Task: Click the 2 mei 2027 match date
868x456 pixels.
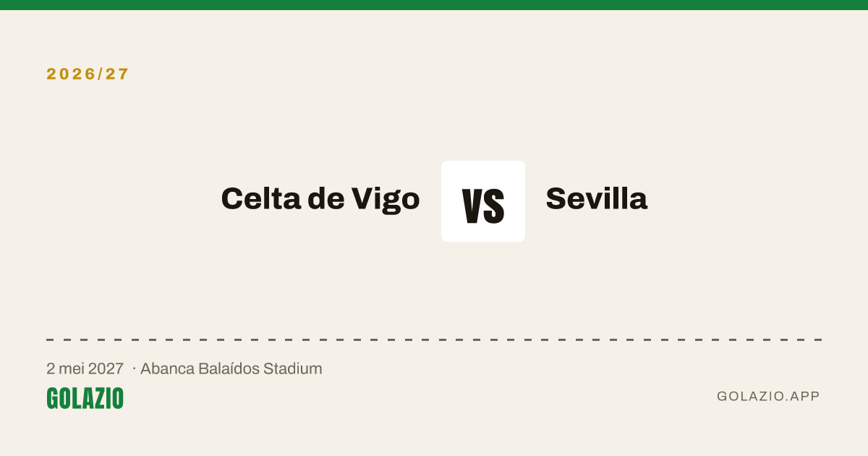Action: (x=85, y=368)
